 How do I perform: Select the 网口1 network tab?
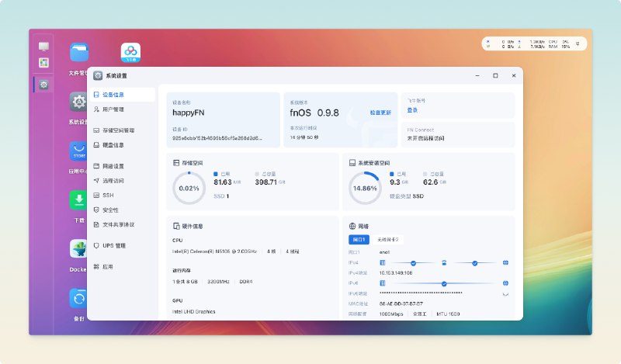(x=360, y=240)
